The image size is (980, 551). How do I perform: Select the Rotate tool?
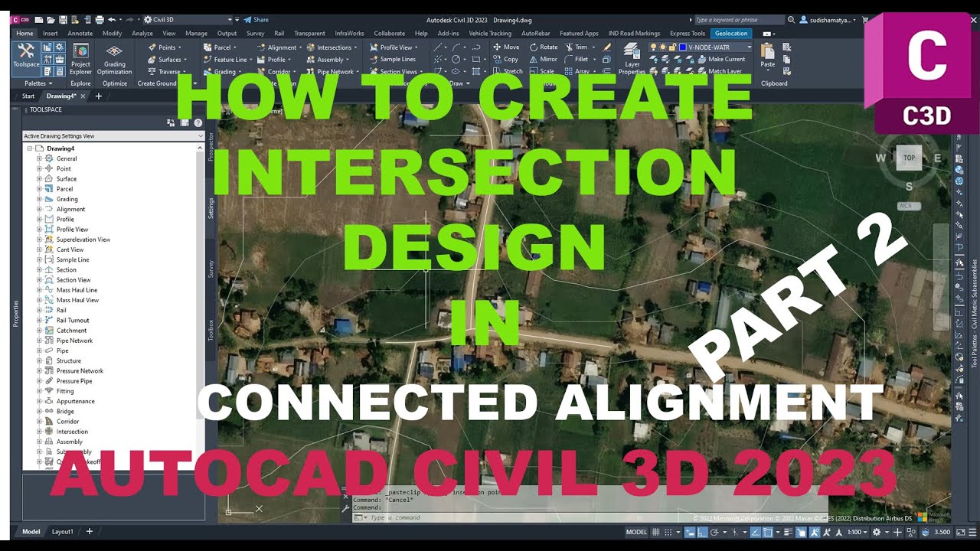click(544, 47)
